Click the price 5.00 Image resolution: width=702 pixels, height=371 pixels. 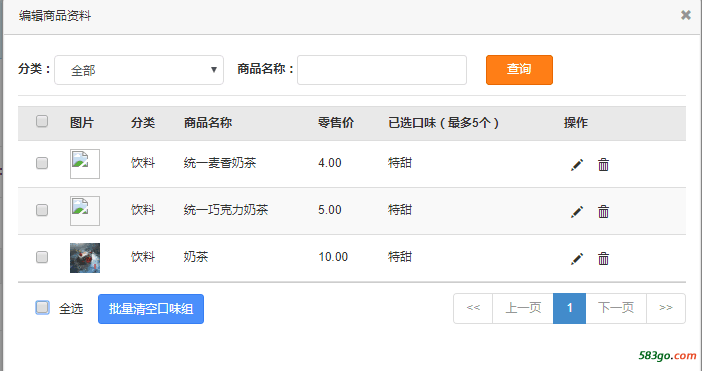click(x=330, y=210)
